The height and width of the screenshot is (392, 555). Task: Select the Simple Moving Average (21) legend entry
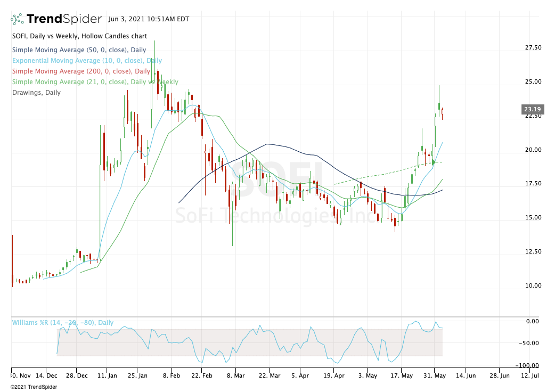click(x=95, y=82)
